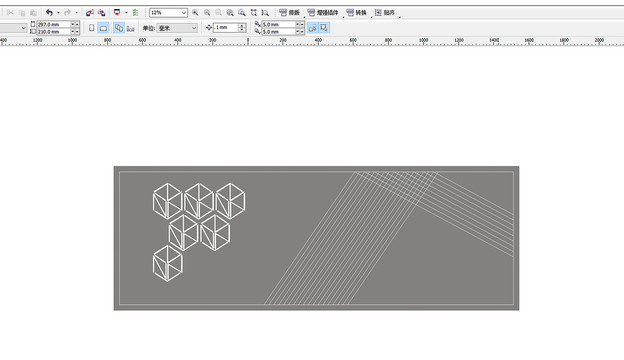
Task: Open the 贴齐 snap menu button
Action: click(x=385, y=13)
